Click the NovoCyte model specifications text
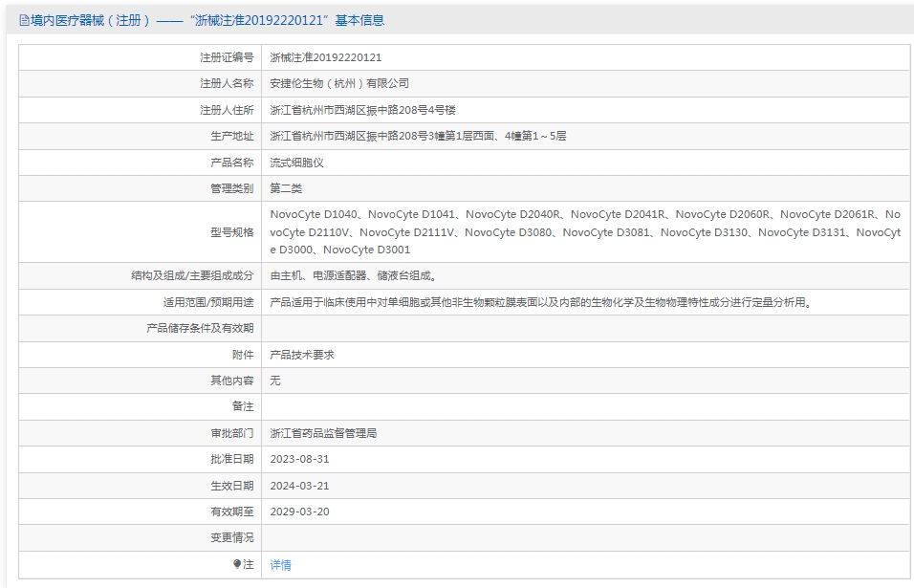 (x=585, y=232)
